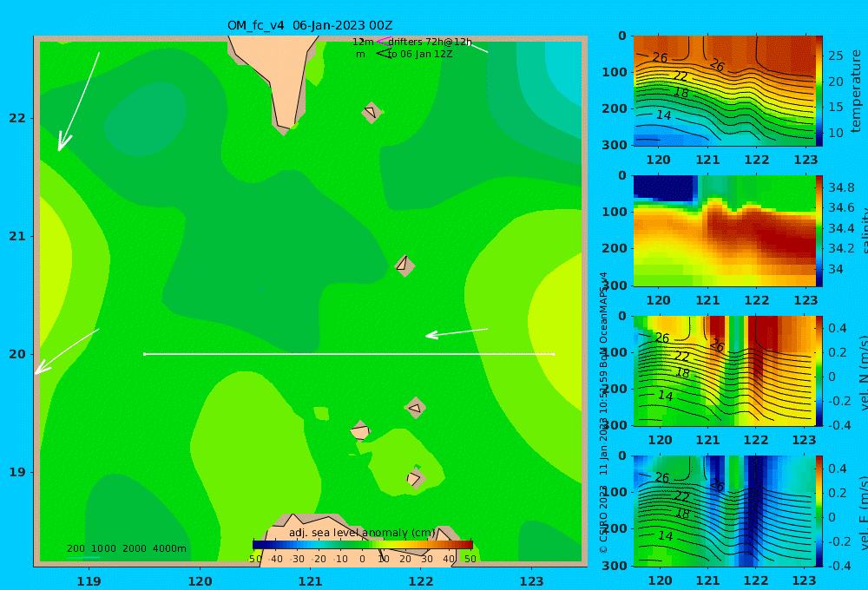Click the vel. N colorbar

click(819, 370)
